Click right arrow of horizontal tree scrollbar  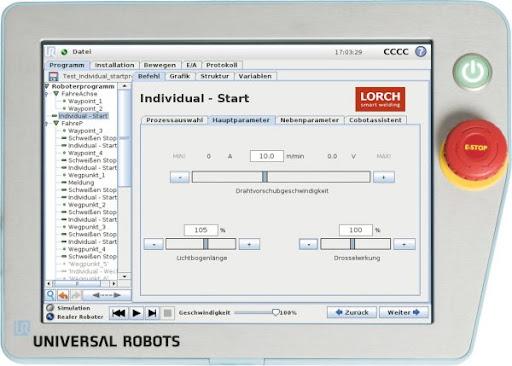click(114, 284)
